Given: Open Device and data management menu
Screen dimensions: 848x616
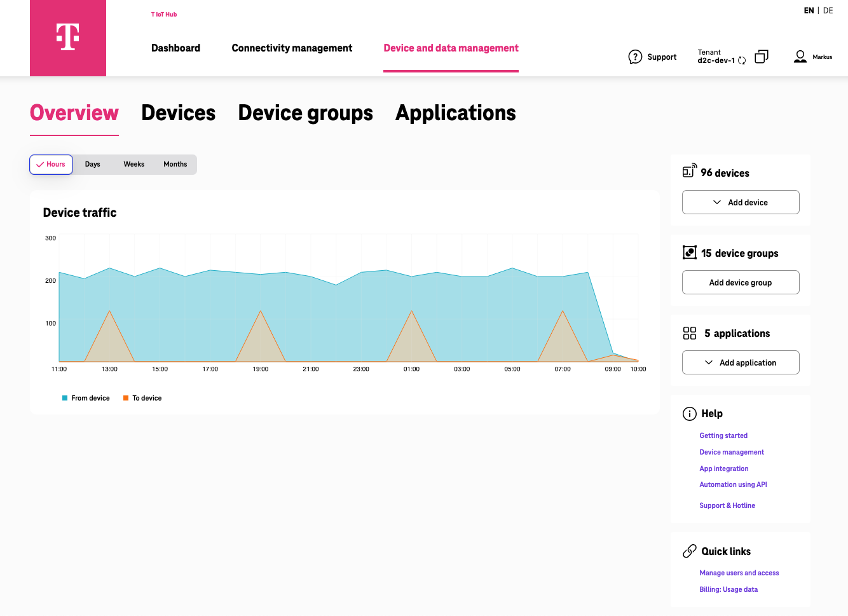Looking at the screenshot, I should [x=451, y=48].
